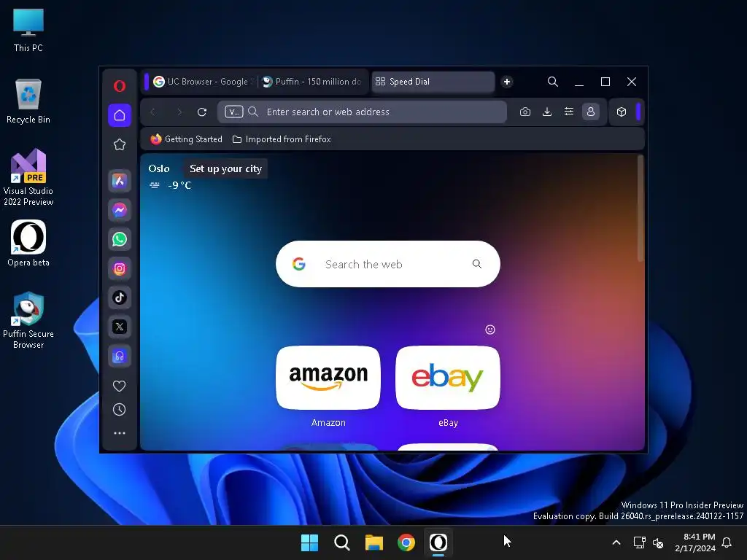Screen dimensions: 747x560
Task: Open File Explorer from taskbar
Action: [x=374, y=542]
